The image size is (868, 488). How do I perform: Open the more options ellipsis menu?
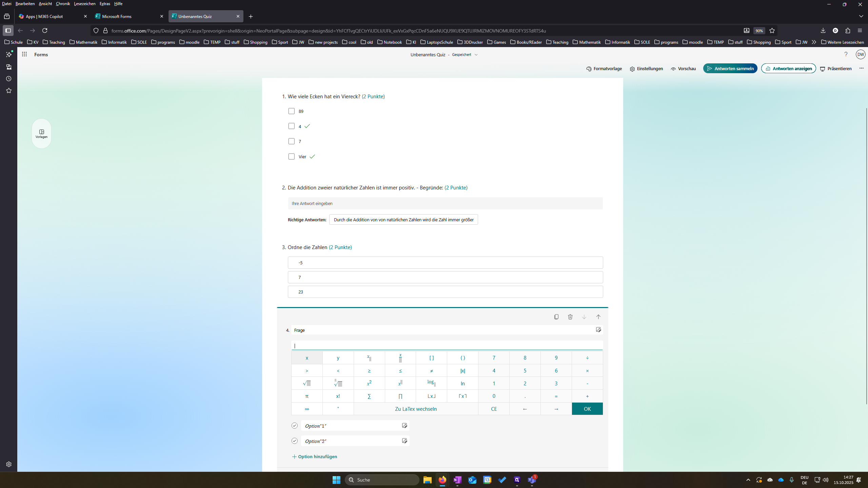tap(861, 68)
